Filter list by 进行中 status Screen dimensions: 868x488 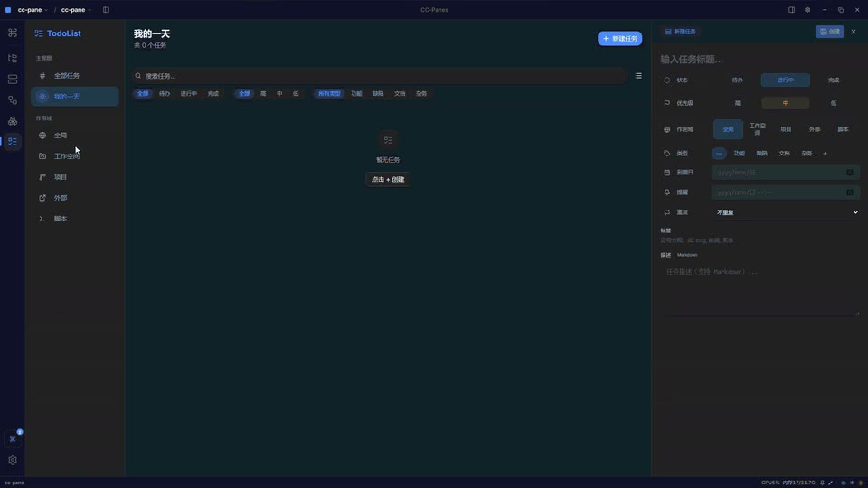189,93
